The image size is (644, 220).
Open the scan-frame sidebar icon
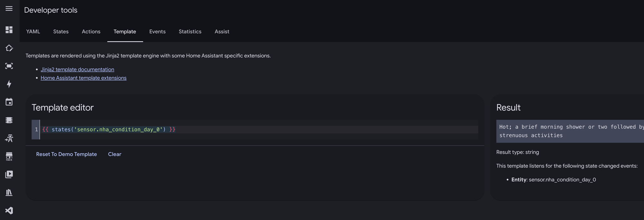click(x=9, y=66)
